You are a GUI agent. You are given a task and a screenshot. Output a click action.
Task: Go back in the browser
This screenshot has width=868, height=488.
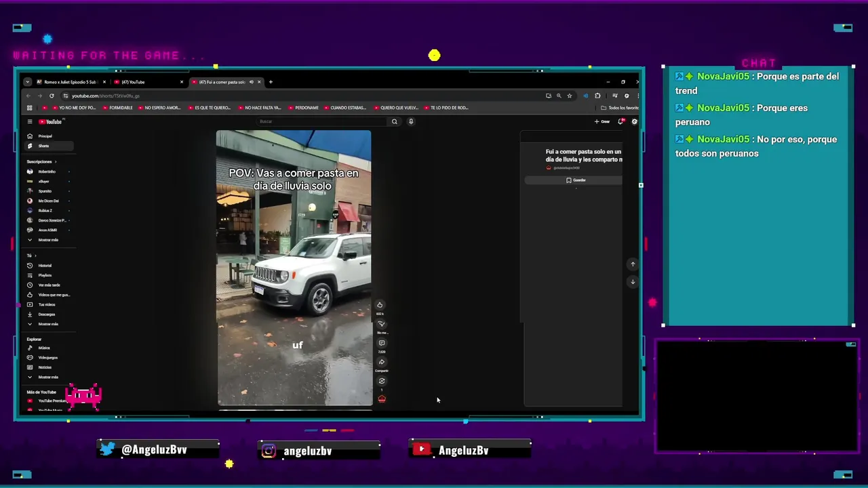click(28, 96)
